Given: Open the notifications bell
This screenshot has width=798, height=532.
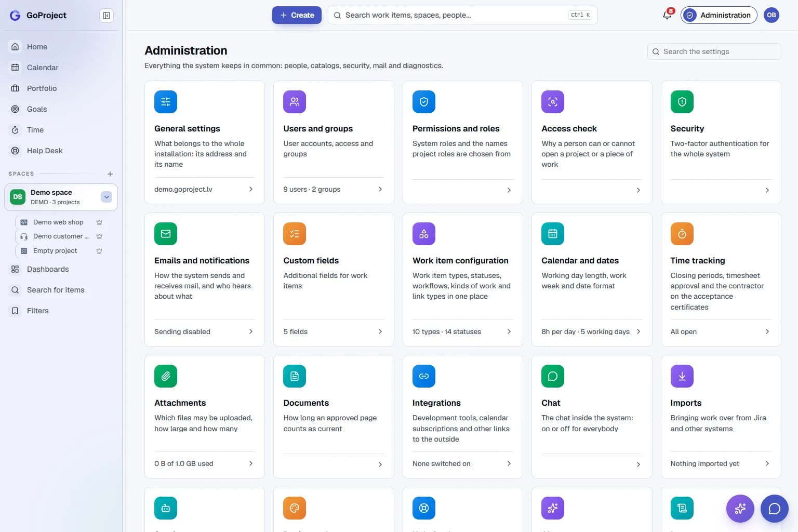Looking at the screenshot, I should pos(667,15).
